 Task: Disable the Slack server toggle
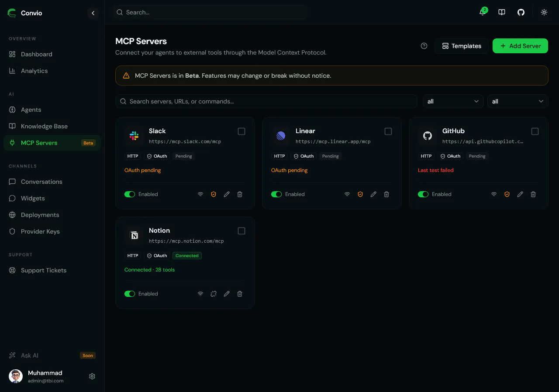[x=130, y=194]
